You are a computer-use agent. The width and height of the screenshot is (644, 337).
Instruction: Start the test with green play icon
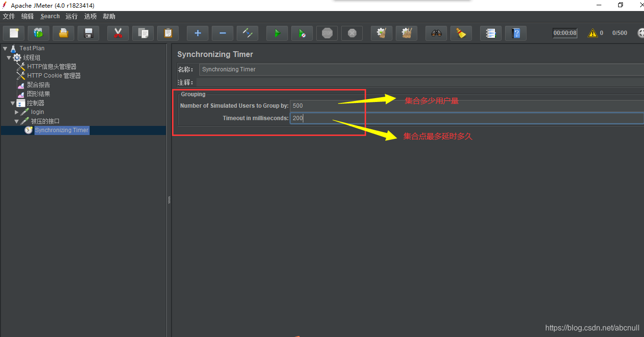[x=277, y=33]
